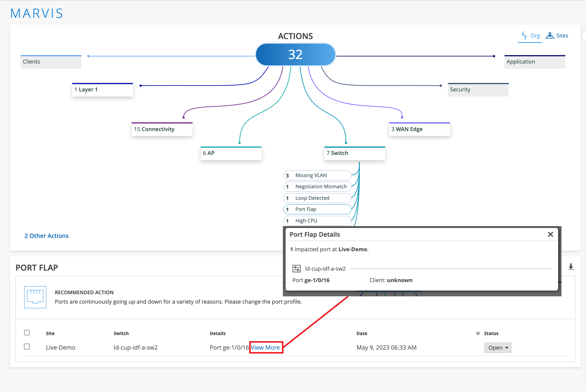Open the 2 Other Actions link

[47, 236]
